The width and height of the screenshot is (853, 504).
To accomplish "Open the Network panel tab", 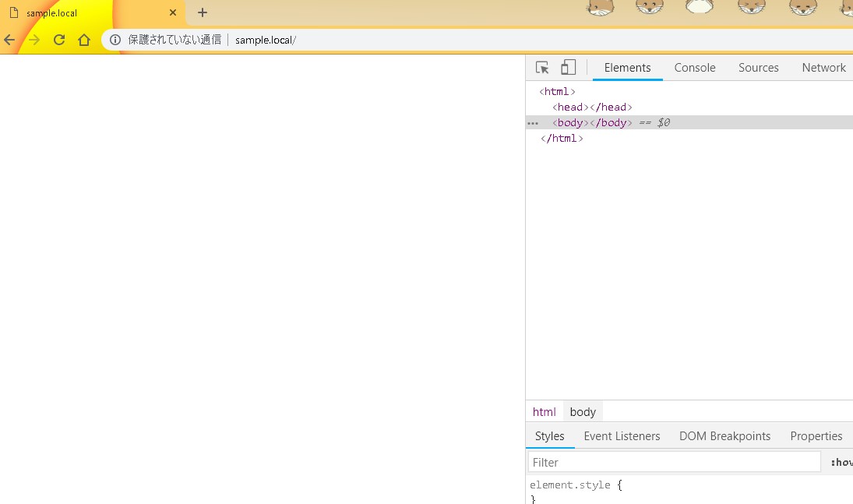I will coord(823,68).
